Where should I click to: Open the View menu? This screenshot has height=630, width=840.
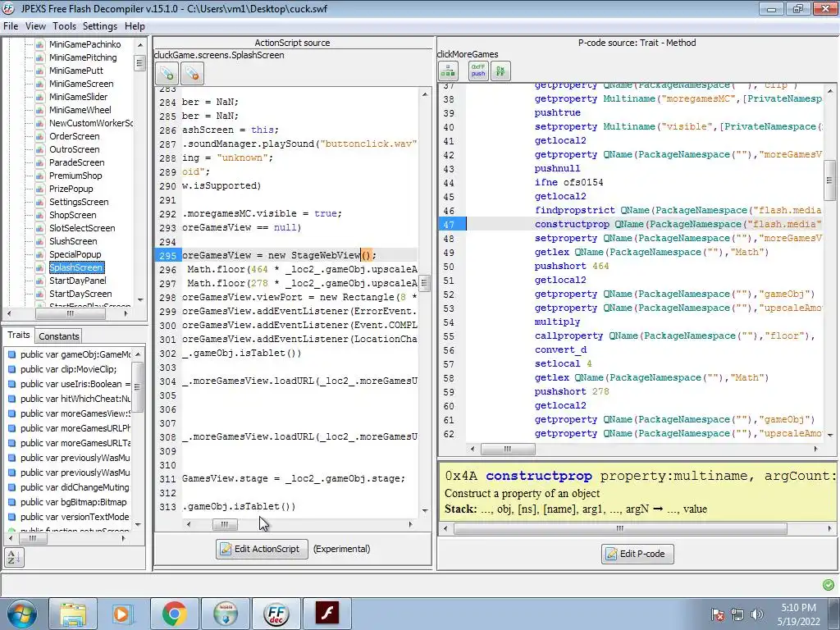35,25
